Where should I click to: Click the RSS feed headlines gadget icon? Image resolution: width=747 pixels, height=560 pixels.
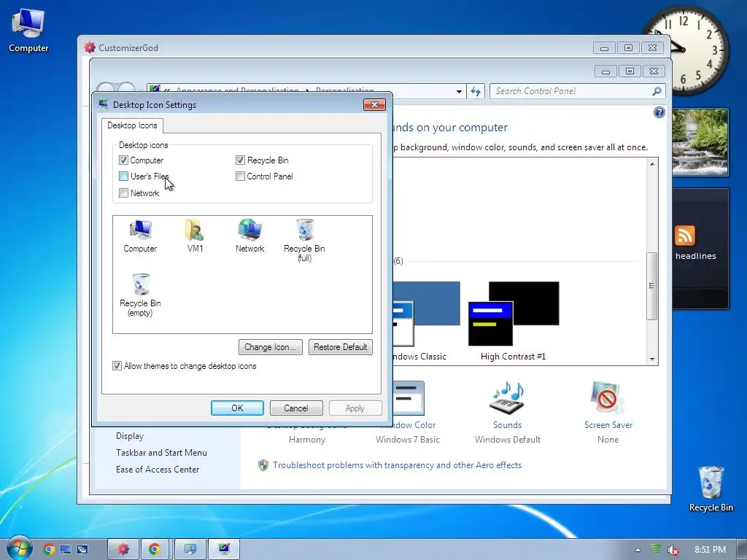pyautogui.click(x=684, y=236)
